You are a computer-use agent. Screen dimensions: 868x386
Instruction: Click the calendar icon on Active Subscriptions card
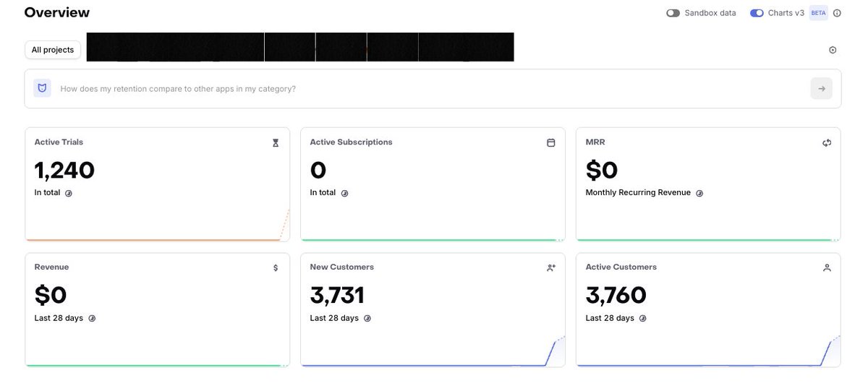(551, 143)
